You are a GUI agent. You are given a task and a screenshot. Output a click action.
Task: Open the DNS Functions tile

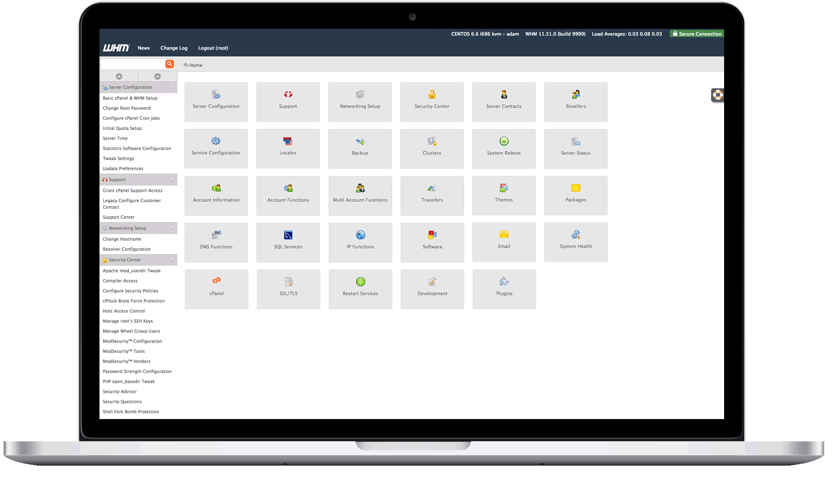(216, 243)
